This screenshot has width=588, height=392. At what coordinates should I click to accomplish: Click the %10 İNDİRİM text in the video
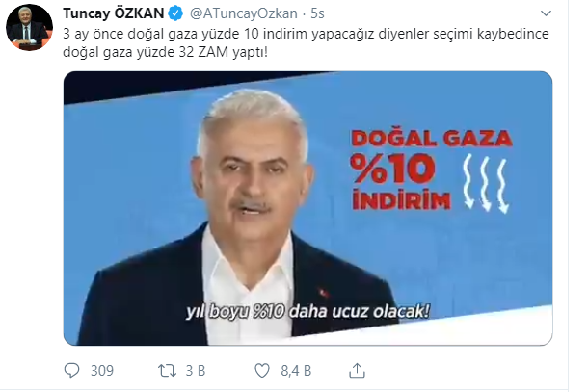point(400,181)
